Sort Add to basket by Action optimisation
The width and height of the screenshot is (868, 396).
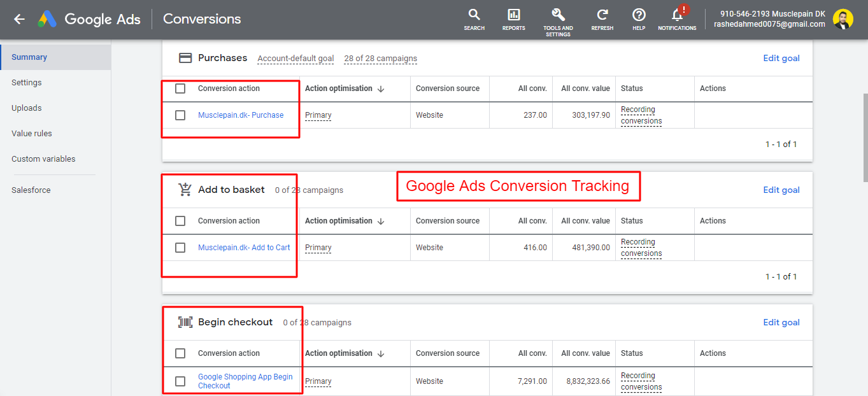pos(381,222)
